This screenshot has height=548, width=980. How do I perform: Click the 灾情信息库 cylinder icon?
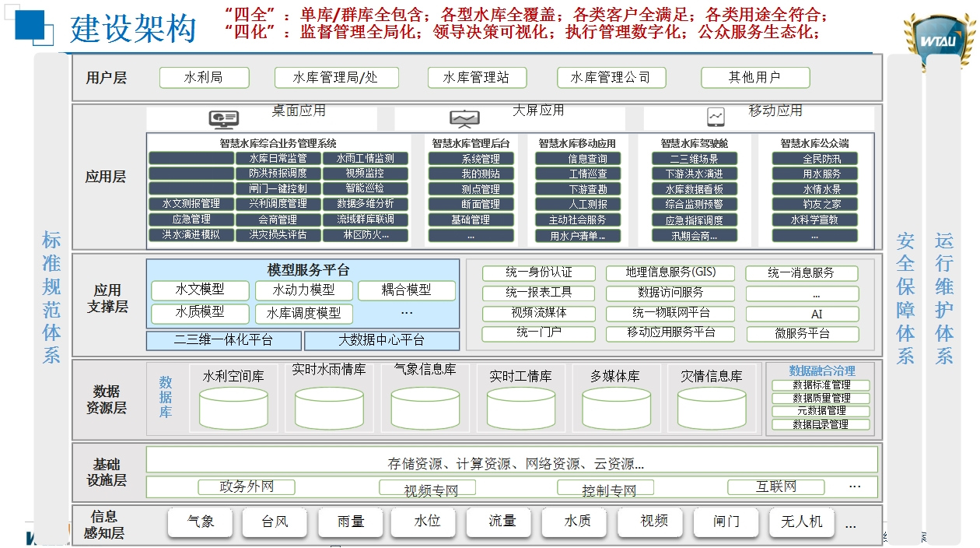712,407
